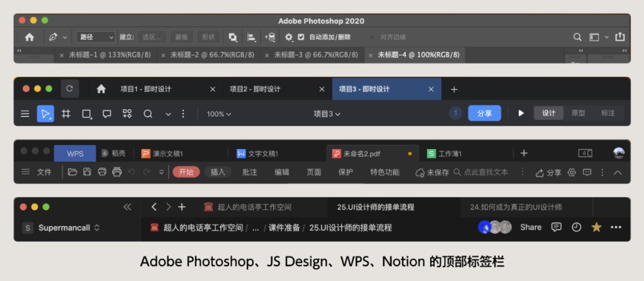Open Photoshop path alignment icon
Image resolution: width=644 pixels, height=281 pixels.
252,38
